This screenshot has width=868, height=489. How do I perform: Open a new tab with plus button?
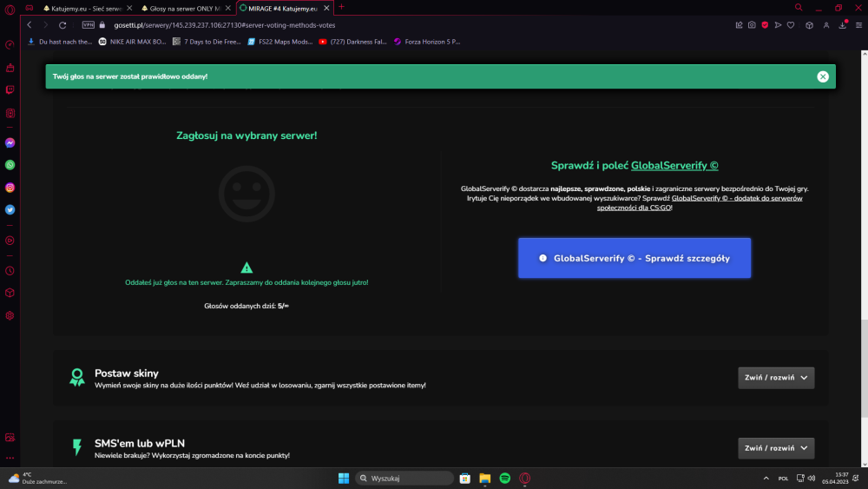pos(341,7)
